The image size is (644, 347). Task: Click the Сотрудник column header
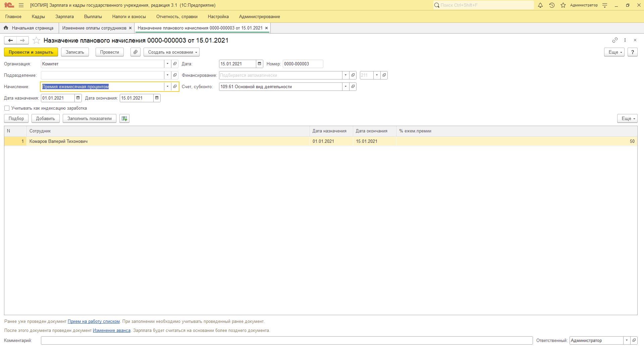168,131
